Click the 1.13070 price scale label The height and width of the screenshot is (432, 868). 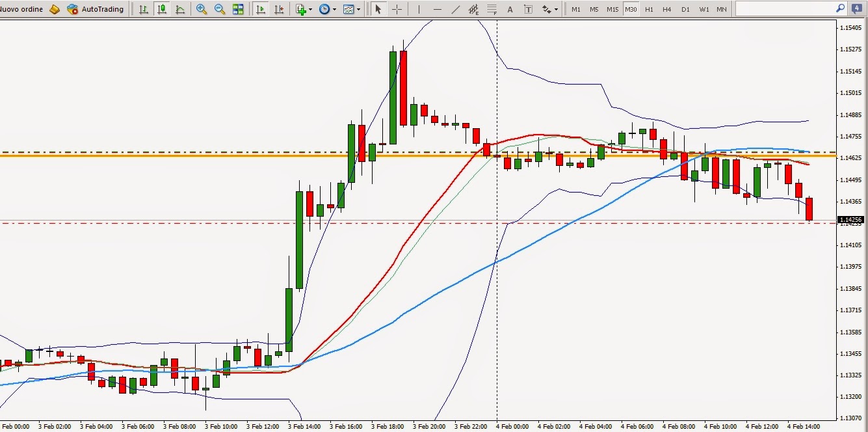(x=850, y=418)
